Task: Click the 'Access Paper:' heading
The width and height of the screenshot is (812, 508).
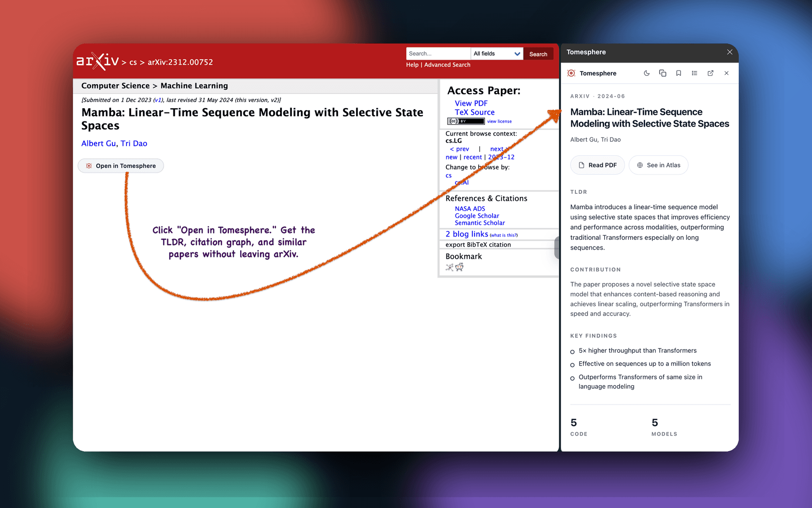Action: pyautogui.click(x=484, y=91)
